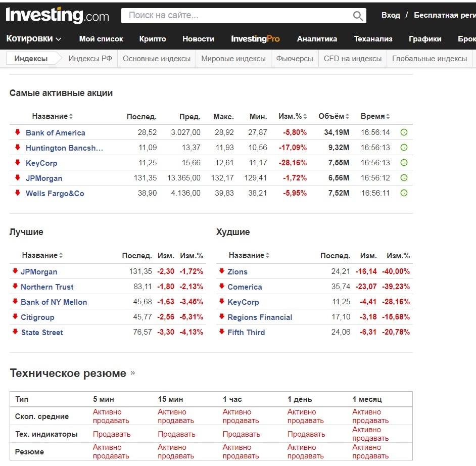Viewport: 476px width, 466px height.
Task: Open the Investing.com logo homepage
Action: [57, 15]
